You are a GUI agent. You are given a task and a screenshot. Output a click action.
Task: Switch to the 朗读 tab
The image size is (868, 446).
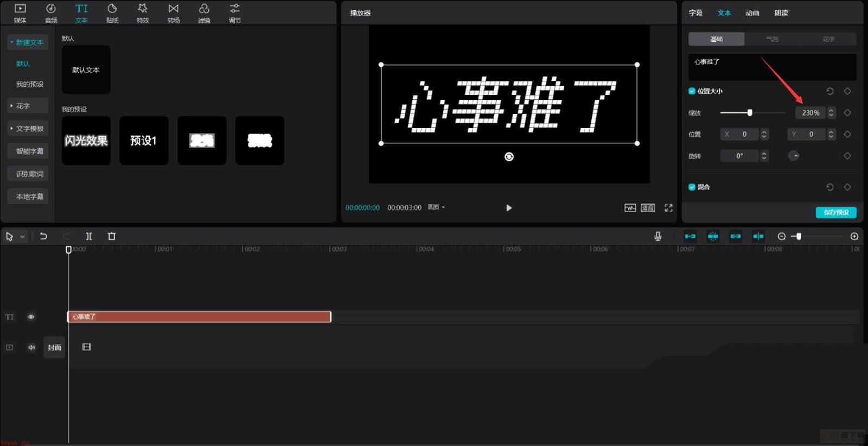[x=781, y=13]
